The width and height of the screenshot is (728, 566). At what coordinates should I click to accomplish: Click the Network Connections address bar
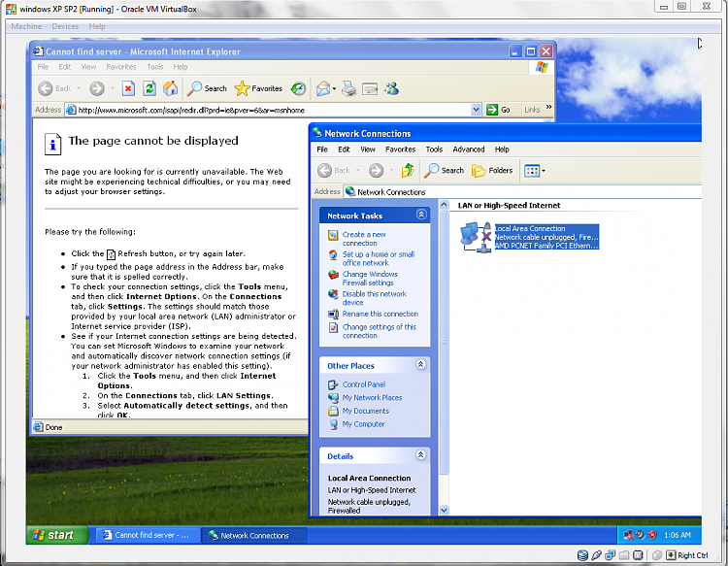pos(522,192)
